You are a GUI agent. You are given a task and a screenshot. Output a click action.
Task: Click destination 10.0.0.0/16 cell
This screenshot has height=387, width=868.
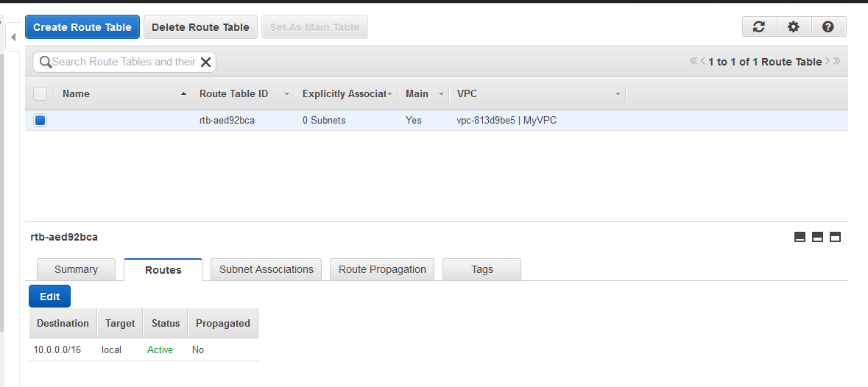click(x=57, y=350)
